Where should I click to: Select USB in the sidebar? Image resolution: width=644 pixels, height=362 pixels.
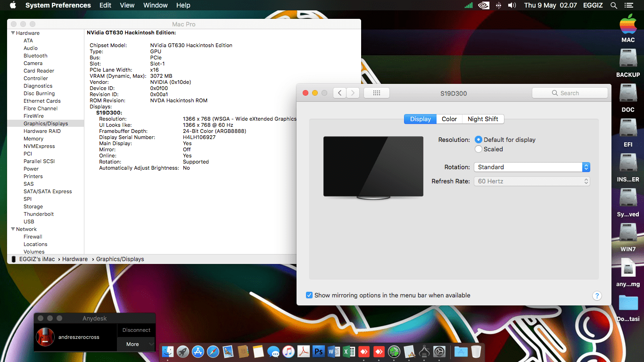[29, 222]
